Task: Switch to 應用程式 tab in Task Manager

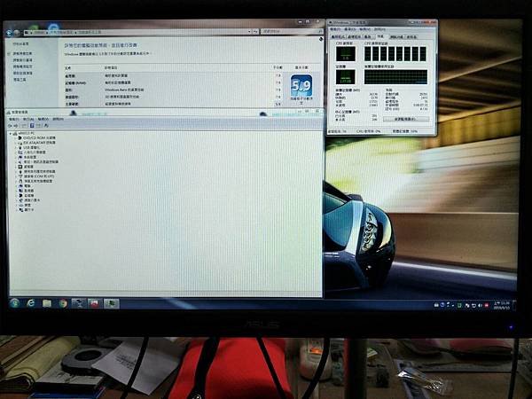Action: point(338,36)
